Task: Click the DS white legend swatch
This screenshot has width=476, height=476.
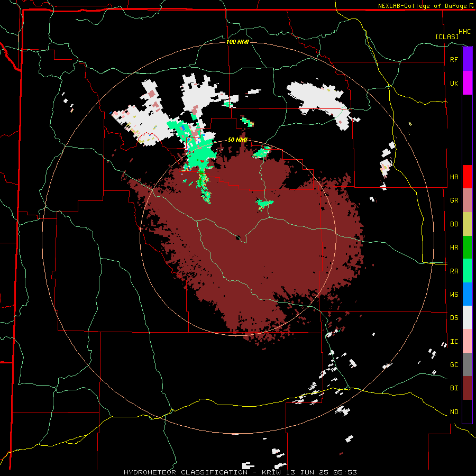Action: pos(467,317)
